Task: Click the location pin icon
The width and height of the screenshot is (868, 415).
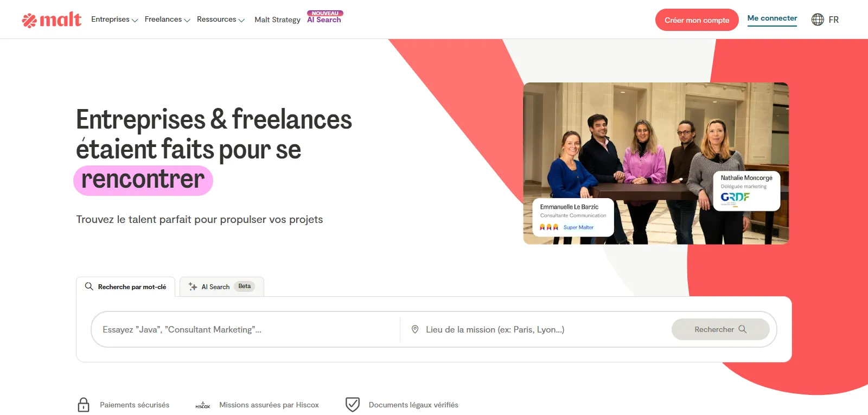Action: pyautogui.click(x=415, y=329)
